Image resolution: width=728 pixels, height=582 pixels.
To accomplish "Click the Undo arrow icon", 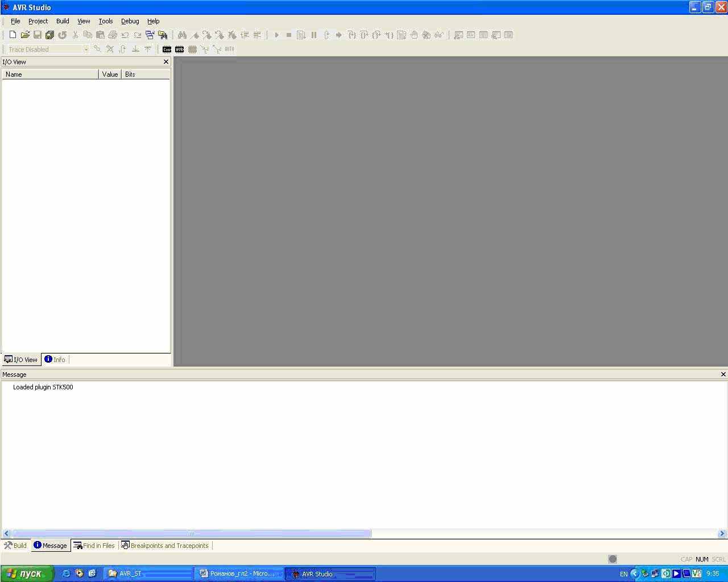I will pyautogui.click(x=125, y=35).
